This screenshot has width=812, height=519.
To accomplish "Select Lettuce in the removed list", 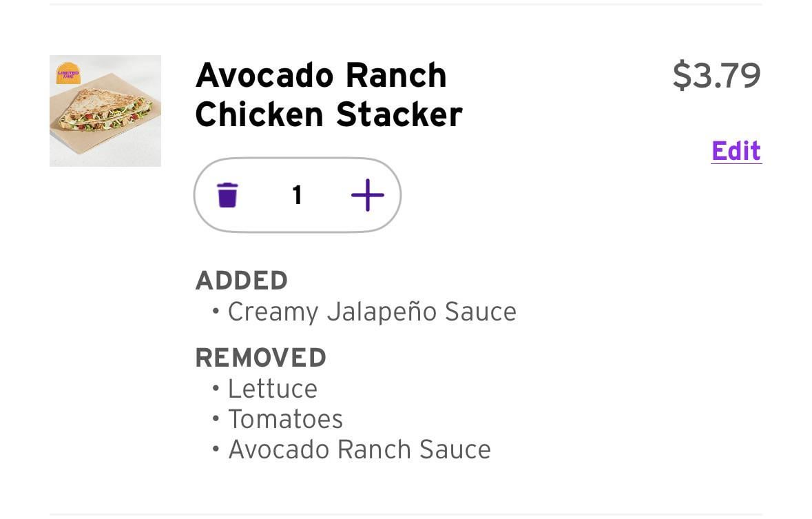I will tap(273, 389).
